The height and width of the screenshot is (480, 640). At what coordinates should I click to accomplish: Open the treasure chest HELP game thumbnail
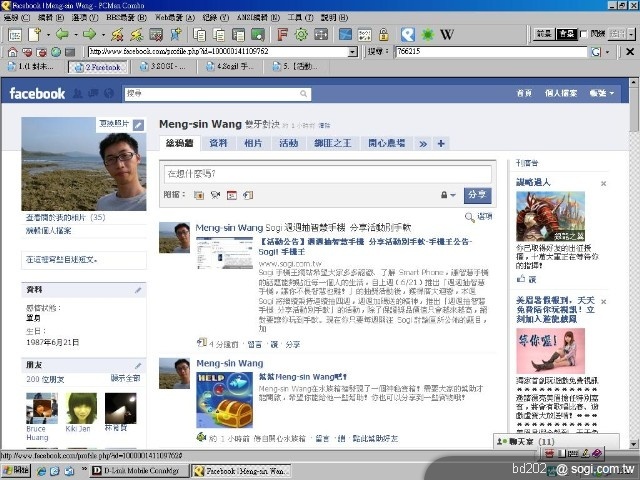(224, 400)
